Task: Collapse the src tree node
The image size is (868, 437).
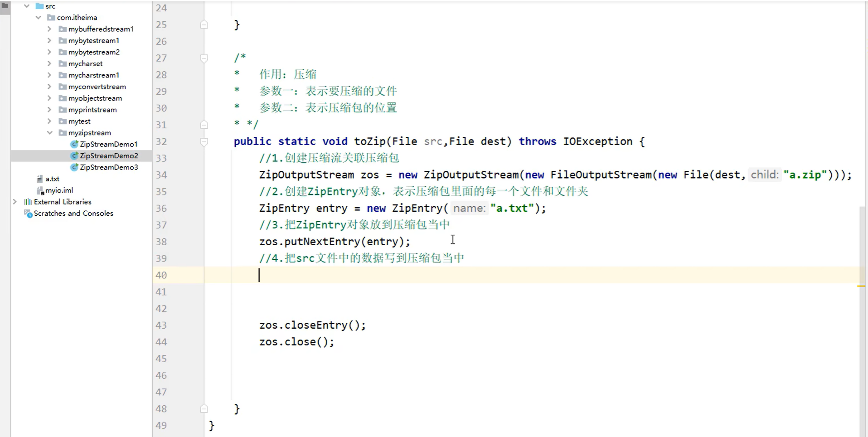Action: (27, 6)
